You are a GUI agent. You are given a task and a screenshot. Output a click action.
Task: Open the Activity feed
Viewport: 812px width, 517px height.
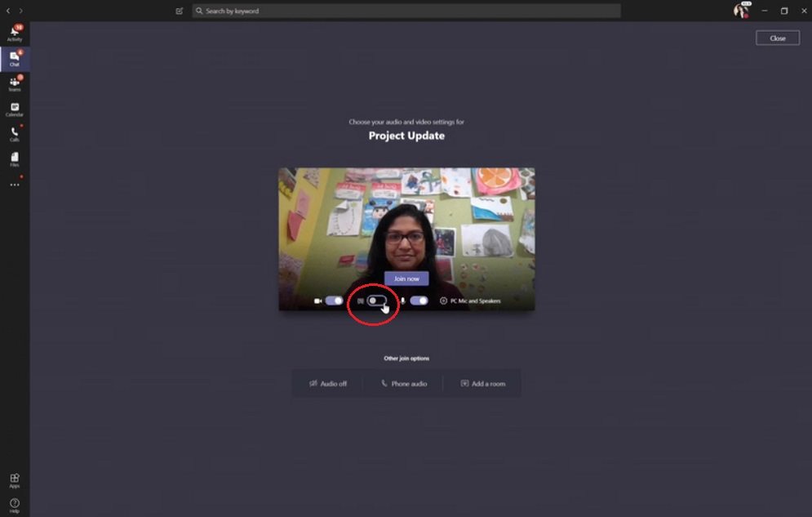click(x=14, y=31)
